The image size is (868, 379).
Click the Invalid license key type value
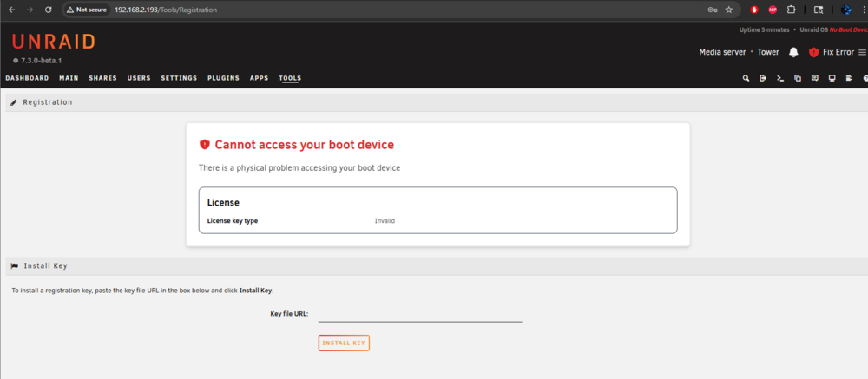pyautogui.click(x=385, y=221)
